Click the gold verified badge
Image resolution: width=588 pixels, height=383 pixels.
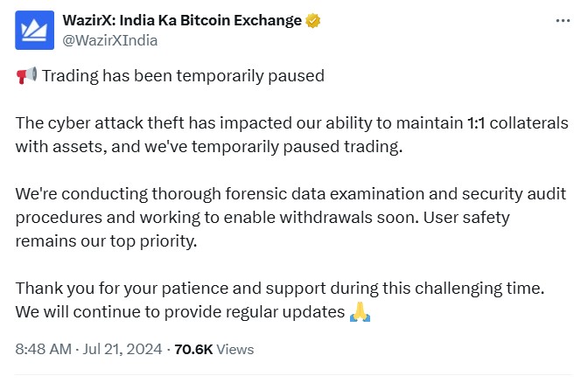[x=312, y=21]
